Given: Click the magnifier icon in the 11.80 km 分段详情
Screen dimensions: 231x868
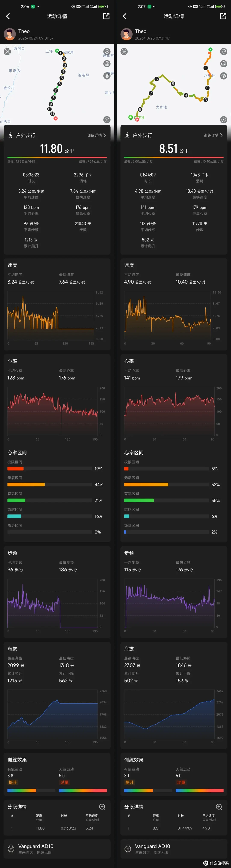Looking at the screenshot, I should (102, 807).
